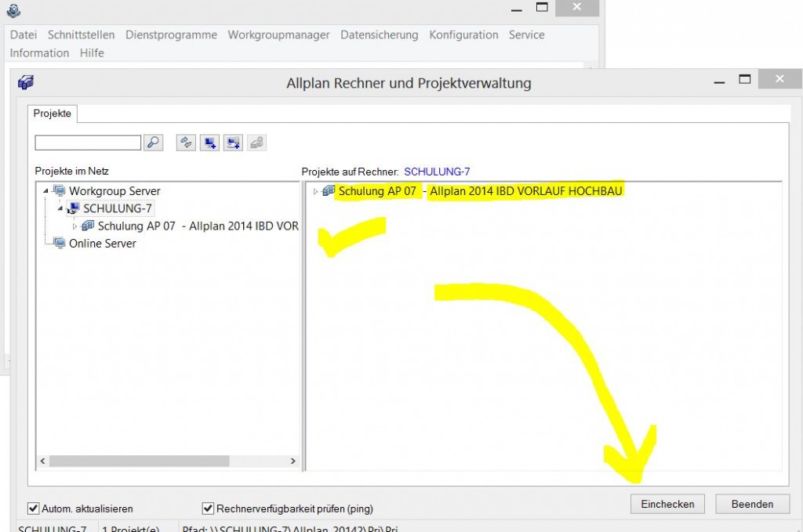Click the refresh arrows toolbar icon
The height and width of the screenshot is (532, 803).
point(186,143)
